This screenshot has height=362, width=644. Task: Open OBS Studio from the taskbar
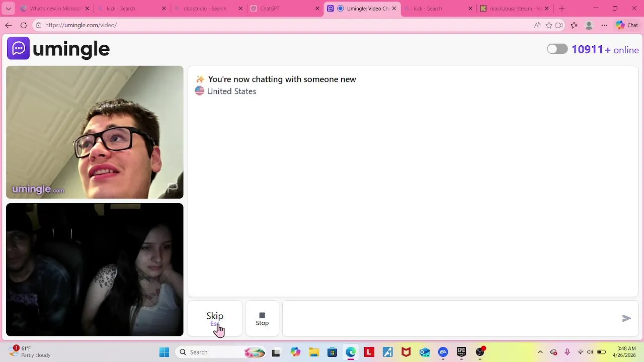pyautogui.click(x=480, y=352)
